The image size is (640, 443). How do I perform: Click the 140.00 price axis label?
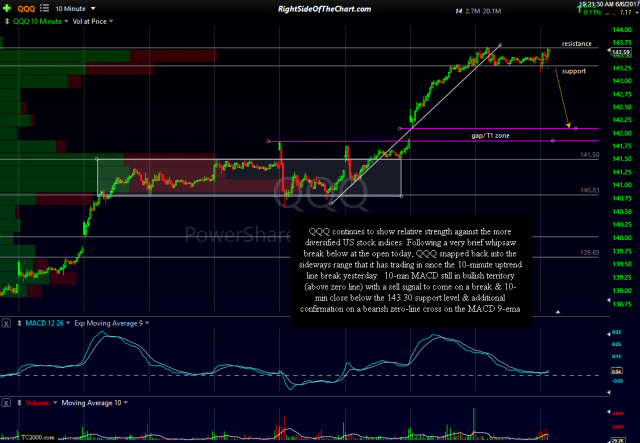tap(622, 238)
